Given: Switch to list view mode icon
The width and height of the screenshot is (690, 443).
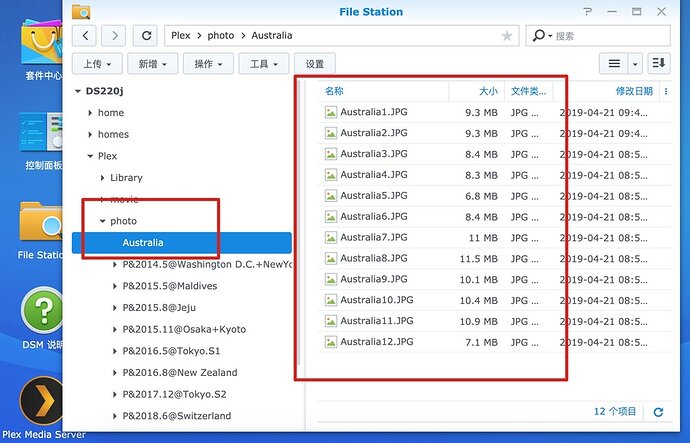Looking at the screenshot, I should [x=614, y=64].
